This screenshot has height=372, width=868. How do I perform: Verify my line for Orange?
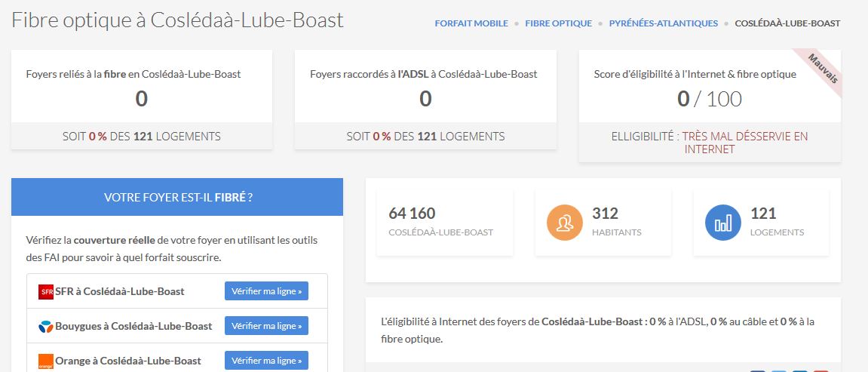[266, 361]
